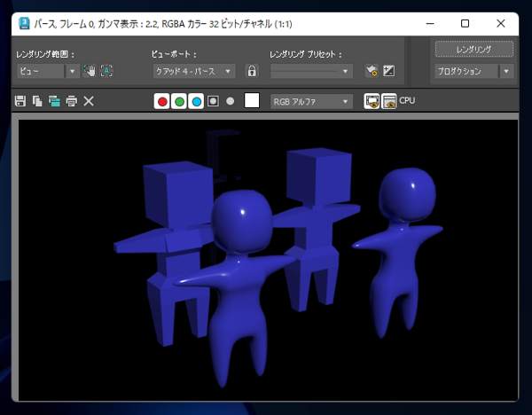Clone the rendered frame window

click(x=54, y=101)
